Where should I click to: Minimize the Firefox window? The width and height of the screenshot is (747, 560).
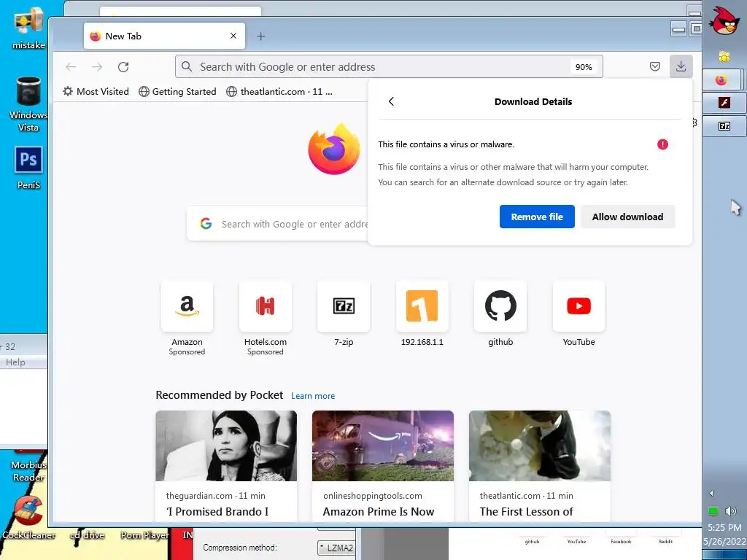[x=678, y=29]
